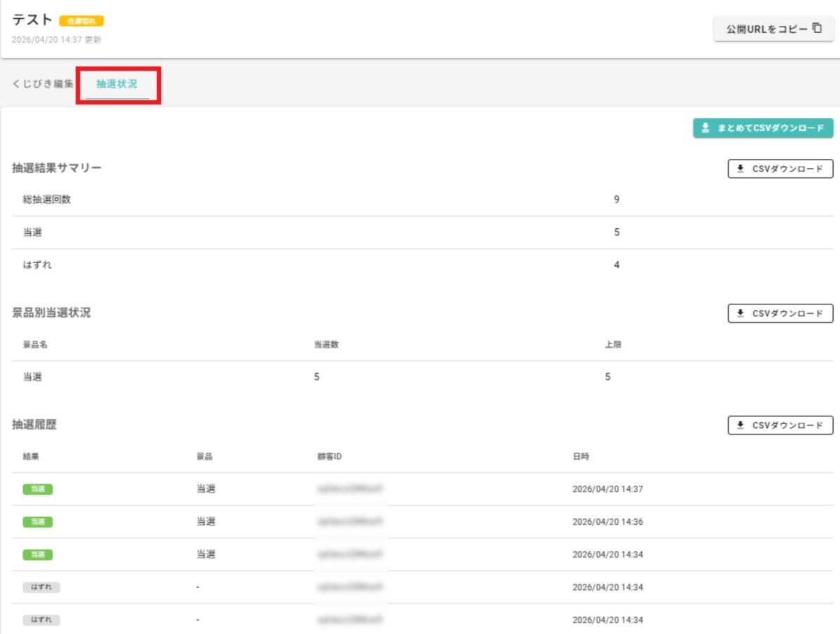Click green 当選 badge for 14:37 entry
Viewport: 840px width, 634px height.
[38, 489]
